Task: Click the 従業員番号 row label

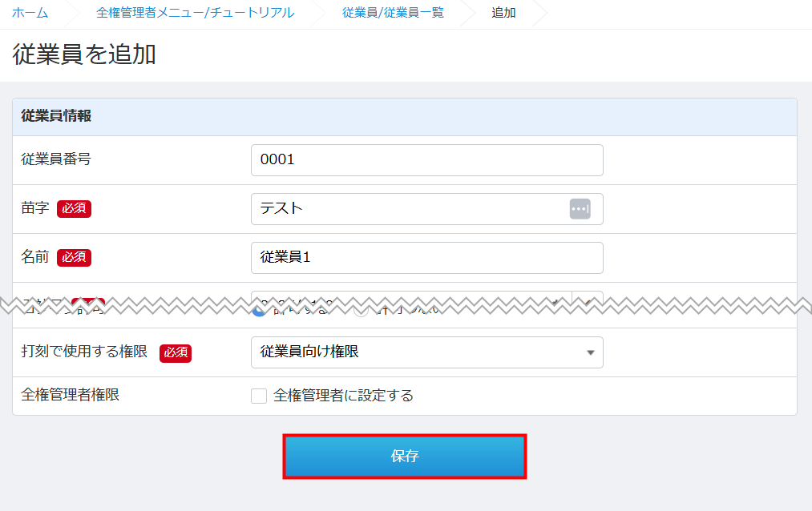Action: [56, 159]
